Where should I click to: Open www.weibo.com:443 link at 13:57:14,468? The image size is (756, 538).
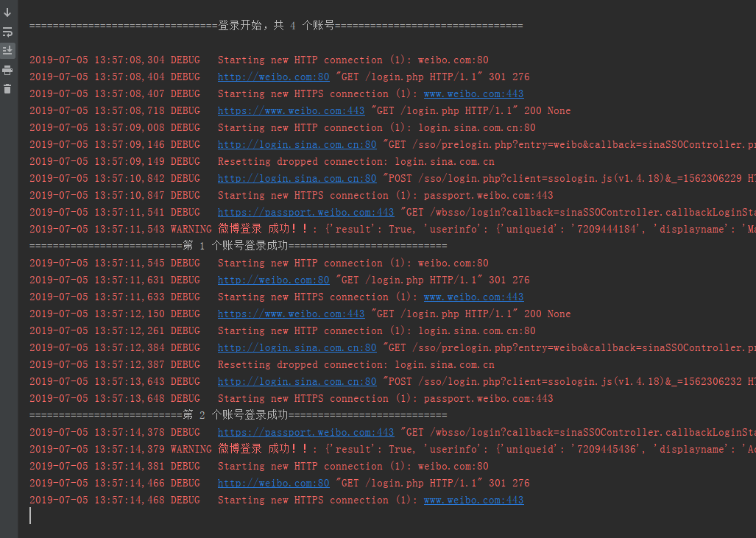[x=473, y=500]
